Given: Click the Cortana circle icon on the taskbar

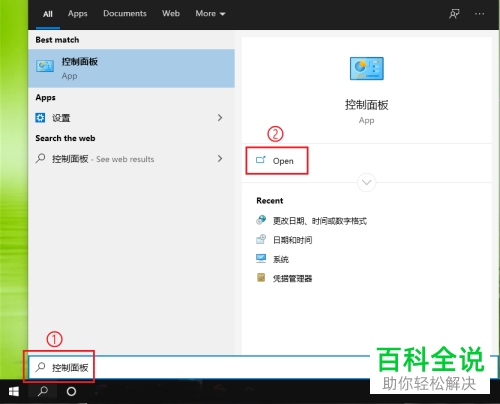Looking at the screenshot, I should (x=71, y=391).
